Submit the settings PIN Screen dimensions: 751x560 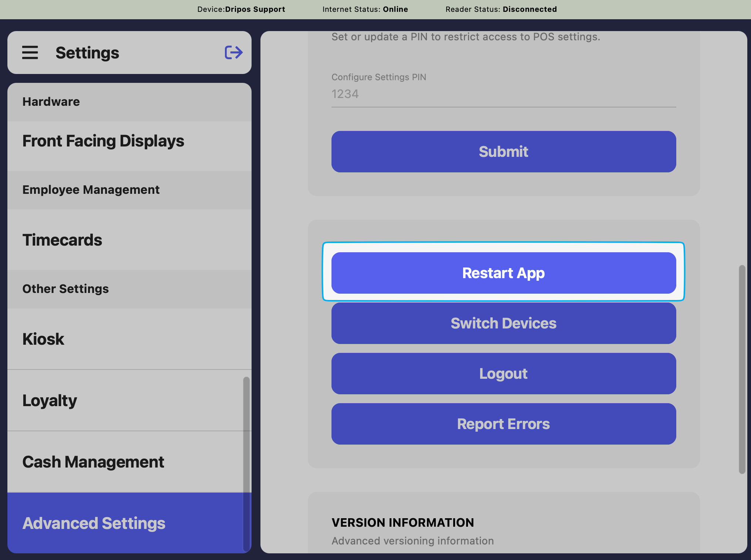tap(504, 152)
